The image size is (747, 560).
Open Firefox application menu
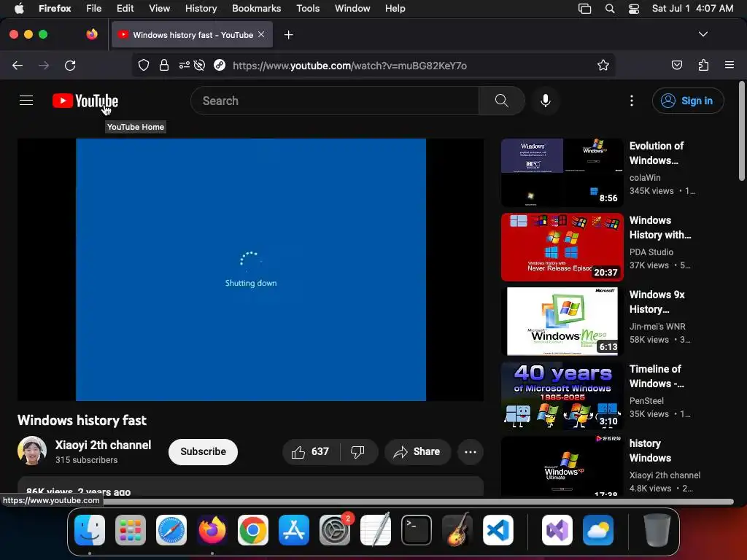coord(729,65)
